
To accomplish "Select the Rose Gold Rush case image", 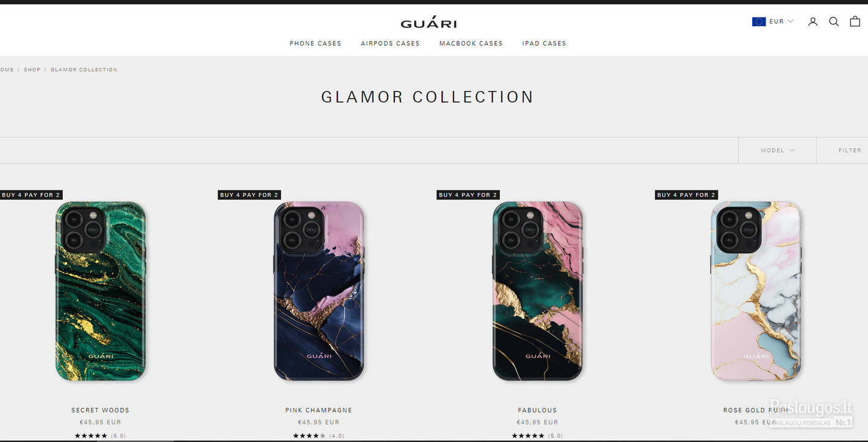I will pyautogui.click(x=756, y=291).
